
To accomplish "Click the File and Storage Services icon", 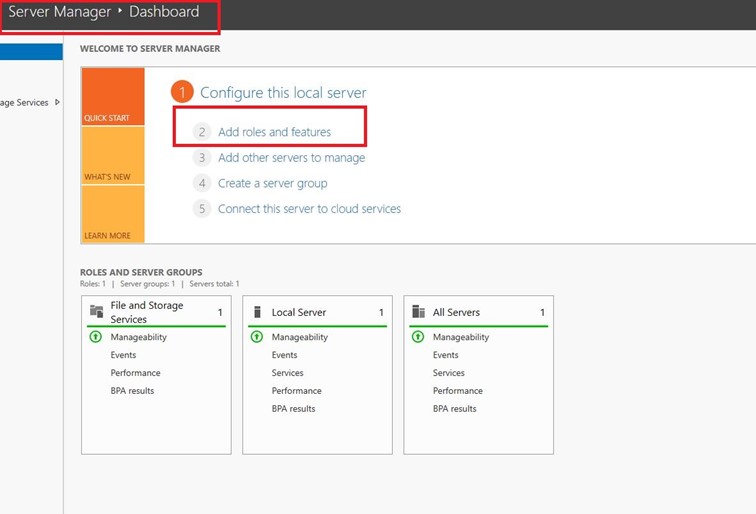I will (96, 311).
